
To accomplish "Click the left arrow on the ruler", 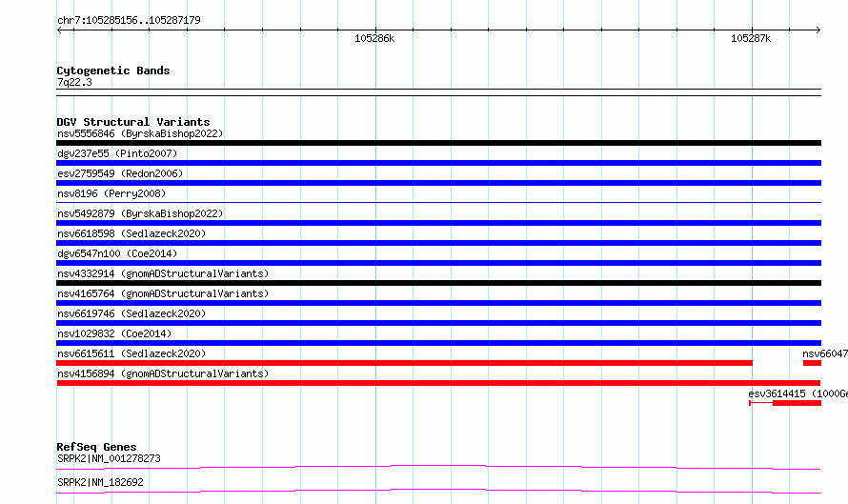I will (59, 30).
